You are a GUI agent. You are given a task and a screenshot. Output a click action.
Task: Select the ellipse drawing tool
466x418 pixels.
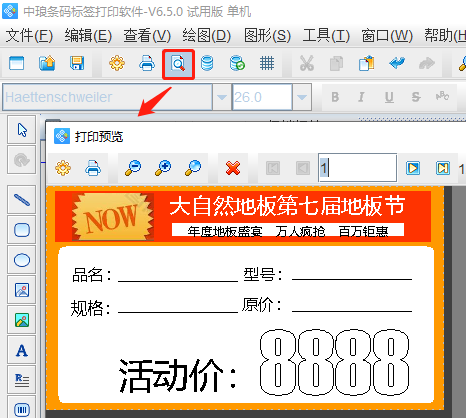[22, 260]
